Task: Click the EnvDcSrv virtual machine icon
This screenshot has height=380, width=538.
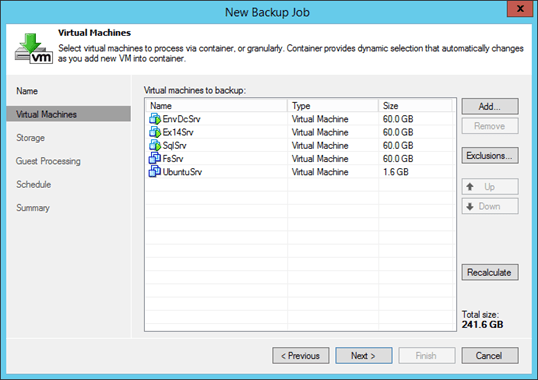Action: [155, 119]
